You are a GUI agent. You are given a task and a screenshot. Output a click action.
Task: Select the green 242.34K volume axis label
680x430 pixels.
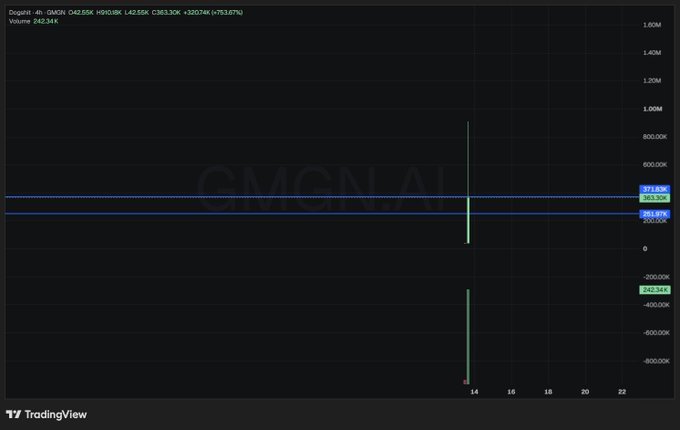(655, 290)
